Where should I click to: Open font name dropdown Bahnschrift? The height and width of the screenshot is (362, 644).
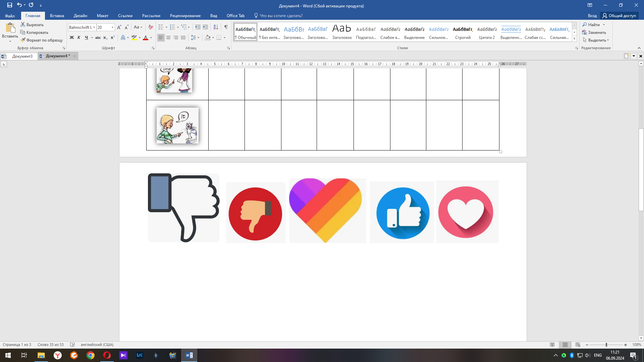(94, 27)
